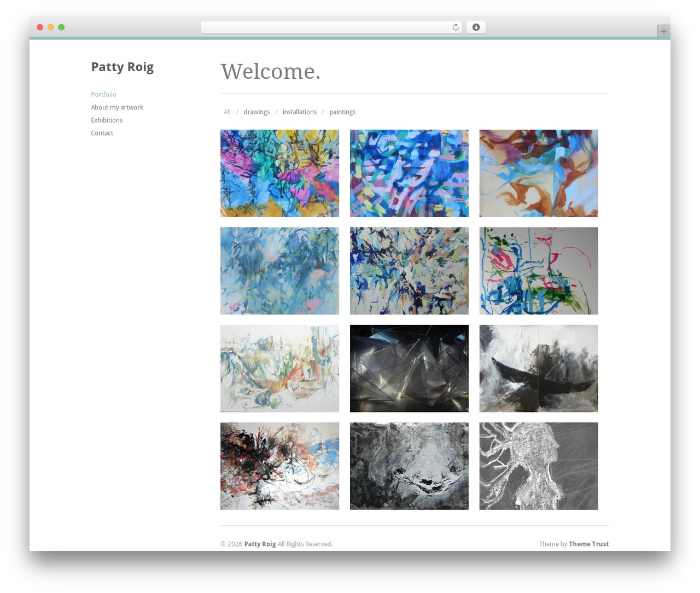Open the pale watercolor sketch thumbnail
Viewport: 700px width, 593px height.
coord(279,369)
